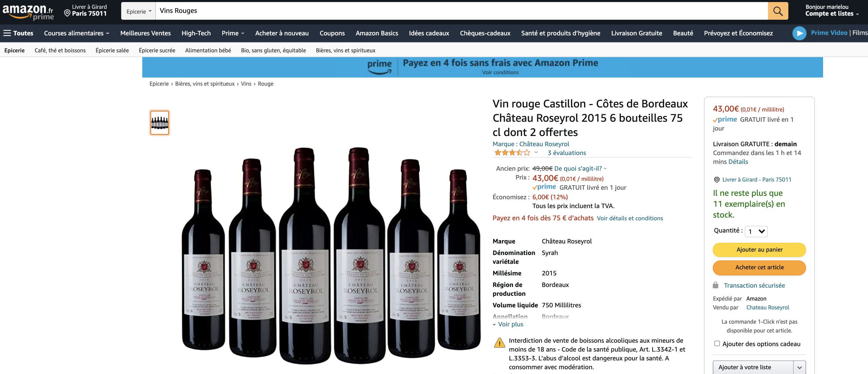
Task: Open the Epicerie search category dropdown
Action: coord(139,11)
